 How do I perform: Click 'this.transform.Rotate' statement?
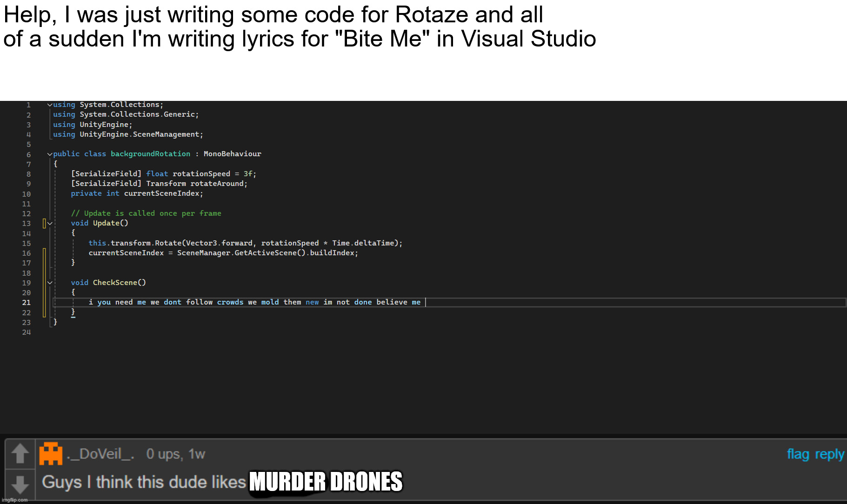246,243
